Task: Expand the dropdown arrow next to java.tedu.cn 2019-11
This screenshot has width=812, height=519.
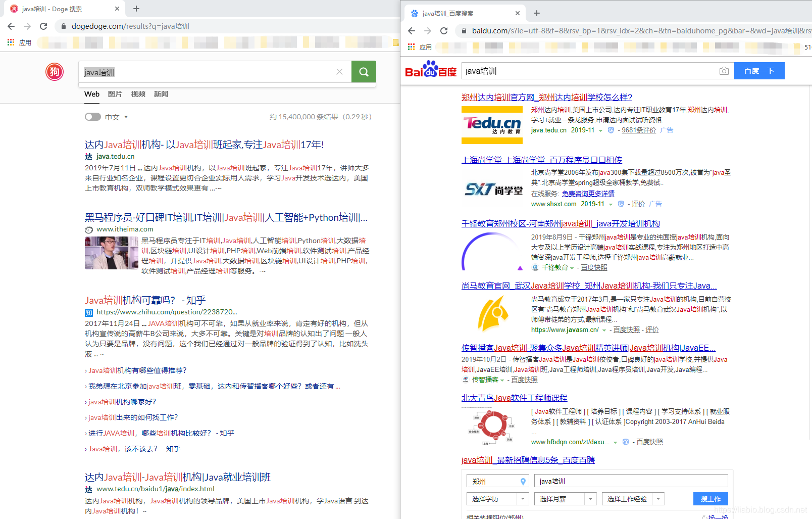Action: 600,130
